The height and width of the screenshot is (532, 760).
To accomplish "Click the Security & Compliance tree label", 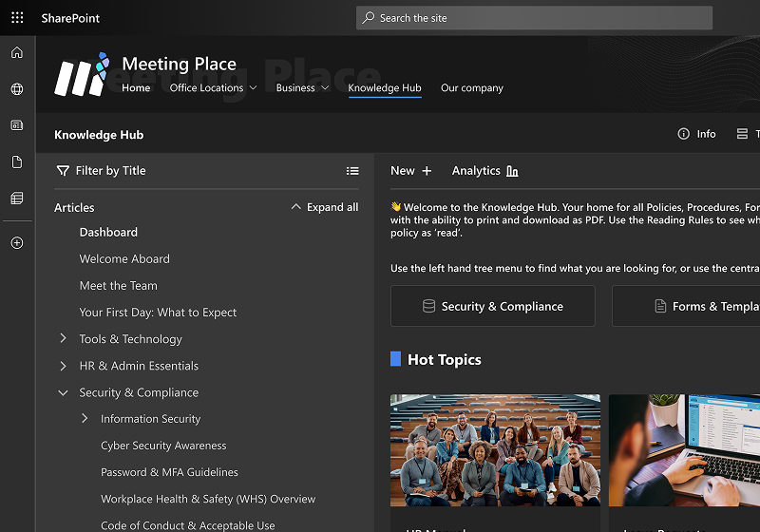I will pyautogui.click(x=139, y=392).
